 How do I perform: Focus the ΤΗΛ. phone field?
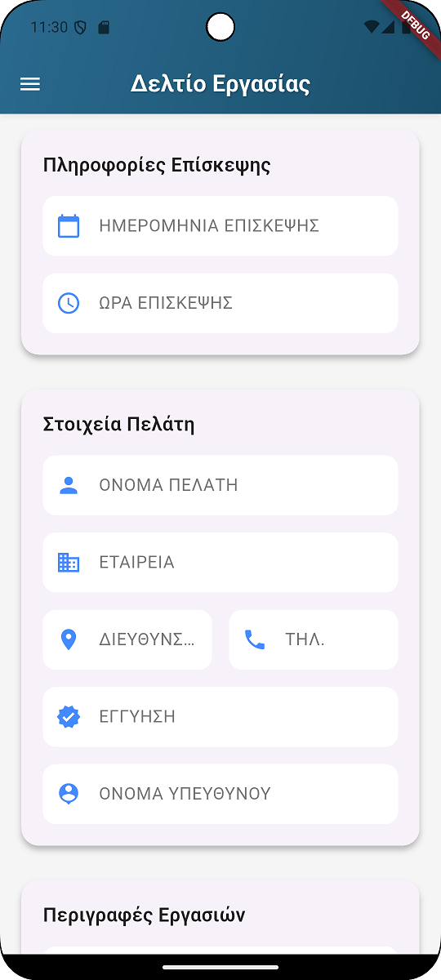[314, 639]
